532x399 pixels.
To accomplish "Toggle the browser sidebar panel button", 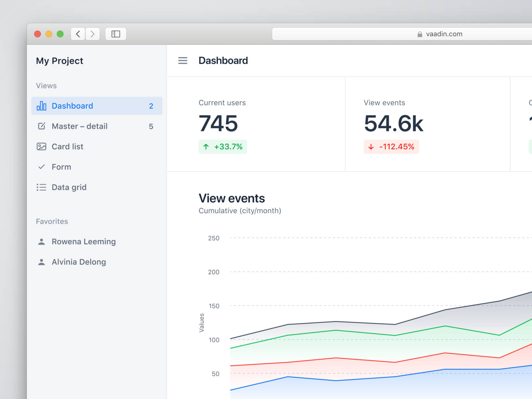I will [x=116, y=34].
